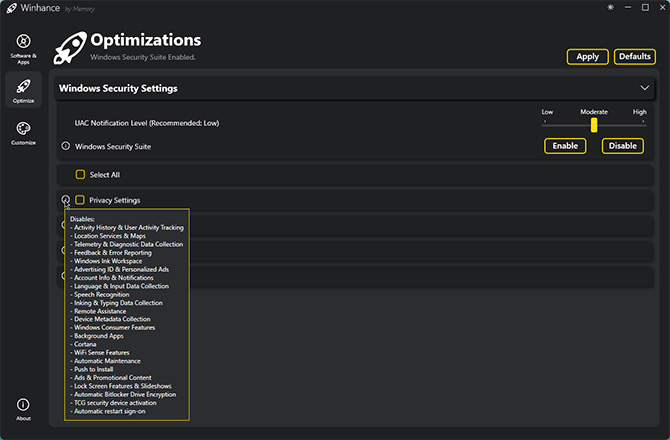Viewport: 670px width, 440px height.
Task: Maximize the Winhance window
Action: coord(645,8)
